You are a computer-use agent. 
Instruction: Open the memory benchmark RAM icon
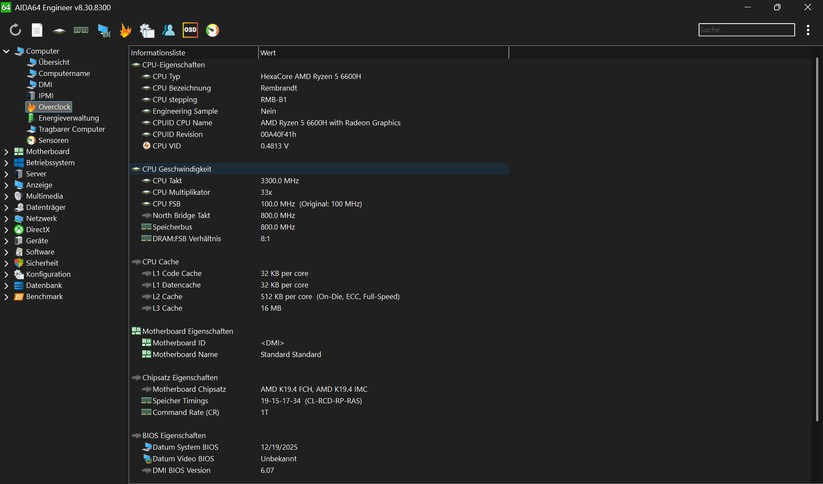(x=81, y=30)
